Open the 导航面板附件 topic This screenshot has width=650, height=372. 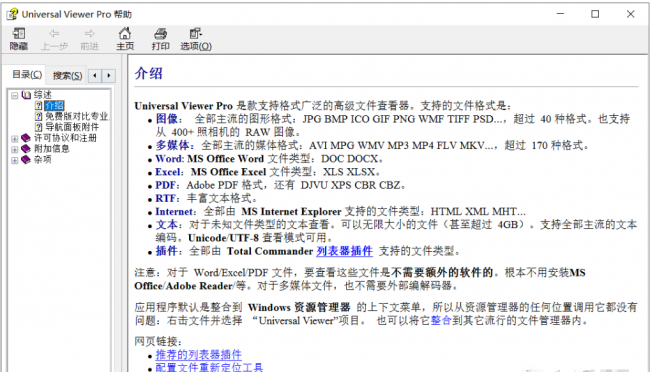72,127
